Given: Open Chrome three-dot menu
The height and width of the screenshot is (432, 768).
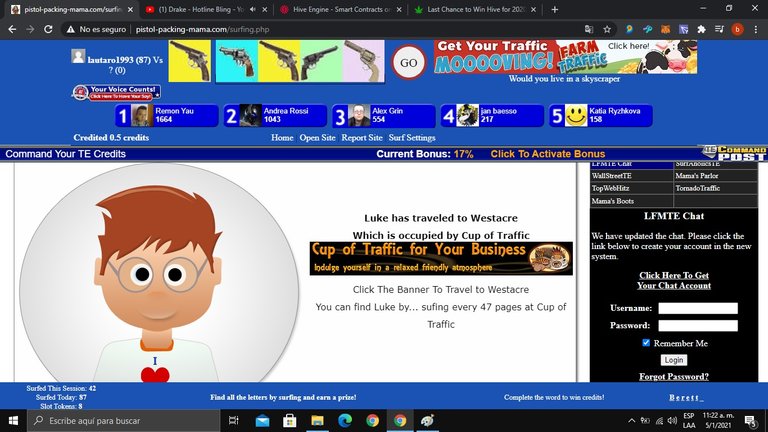Looking at the screenshot, I should [x=756, y=29].
